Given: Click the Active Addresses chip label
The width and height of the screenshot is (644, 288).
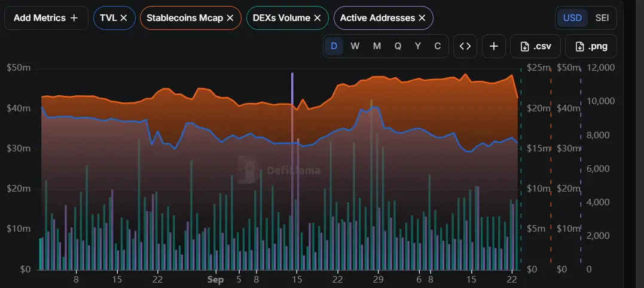Looking at the screenshot, I should [377, 18].
